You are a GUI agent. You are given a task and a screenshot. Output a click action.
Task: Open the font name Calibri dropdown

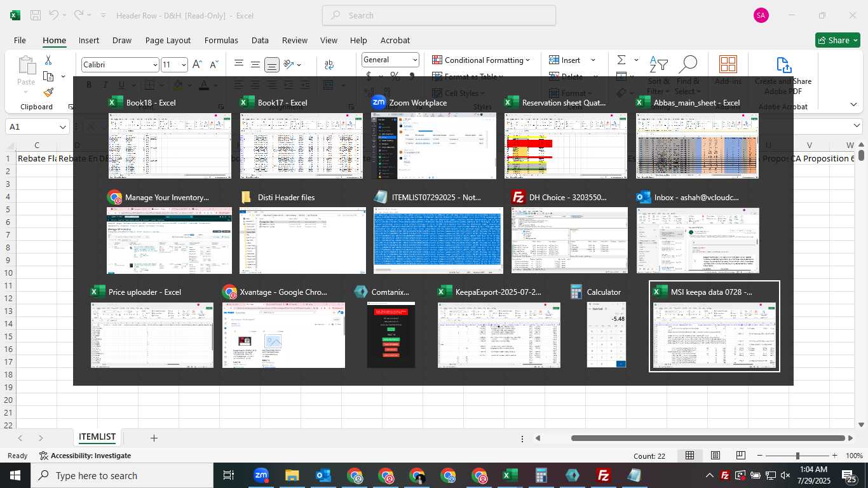pos(154,65)
